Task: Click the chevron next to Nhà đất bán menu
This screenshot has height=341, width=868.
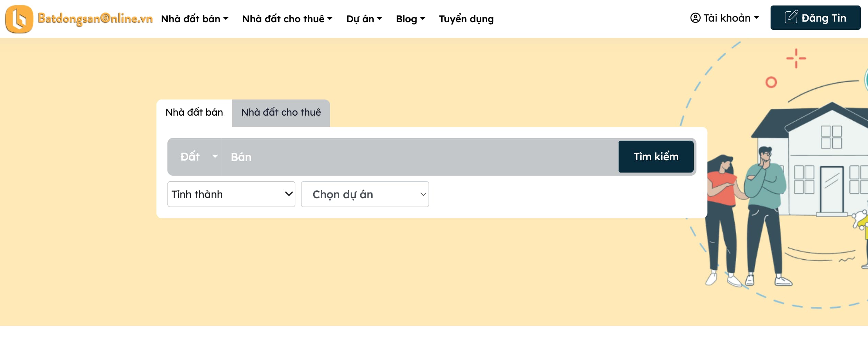Action: pyautogui.click(x=226, y=20)
